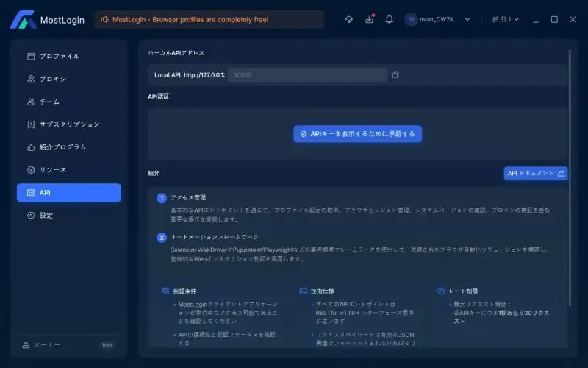Open the notifications bell icon
Viewport: 588px width, 368px height.
pyautogui.click(x=390, y=20)
